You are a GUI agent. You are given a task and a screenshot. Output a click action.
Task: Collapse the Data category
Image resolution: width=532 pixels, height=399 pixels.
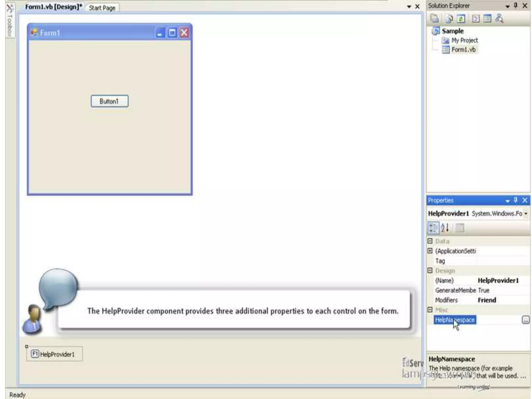(x=430, y=241)
